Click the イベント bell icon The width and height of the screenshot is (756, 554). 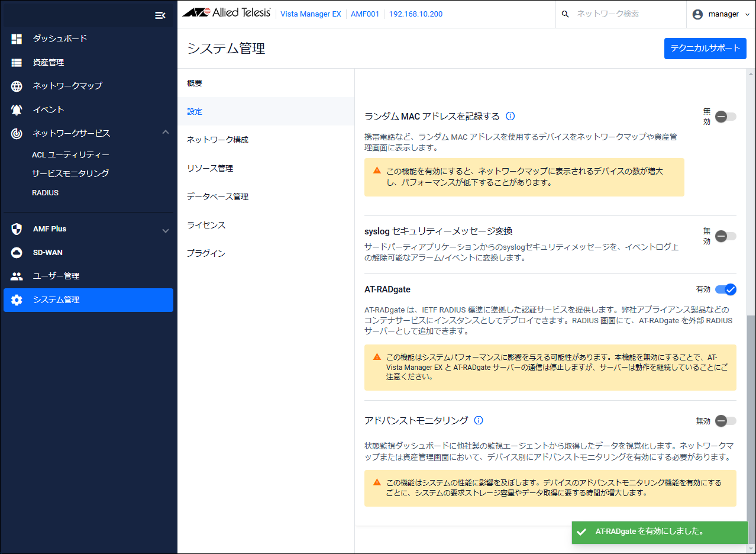pyautogui.click(x=17, y=109)
